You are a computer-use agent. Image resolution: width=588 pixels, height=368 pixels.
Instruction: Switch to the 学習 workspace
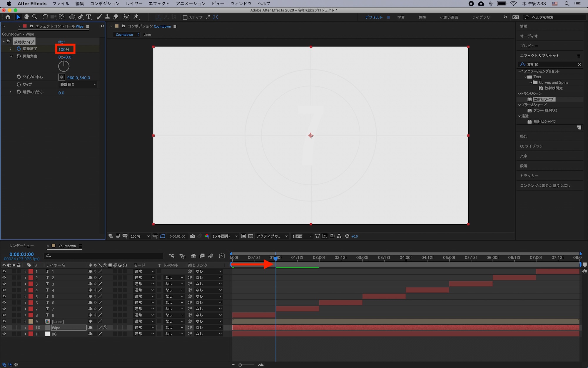(401, 17)
